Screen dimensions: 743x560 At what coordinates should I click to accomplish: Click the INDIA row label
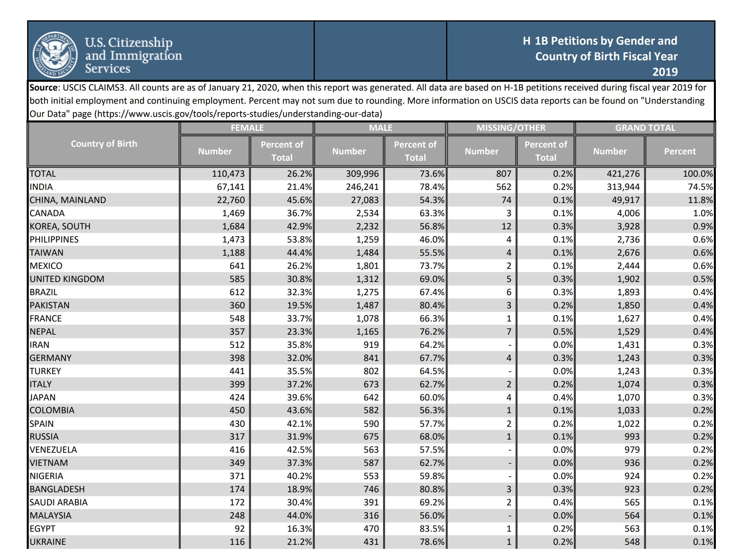pyautogui.click(x=41, y=187)
